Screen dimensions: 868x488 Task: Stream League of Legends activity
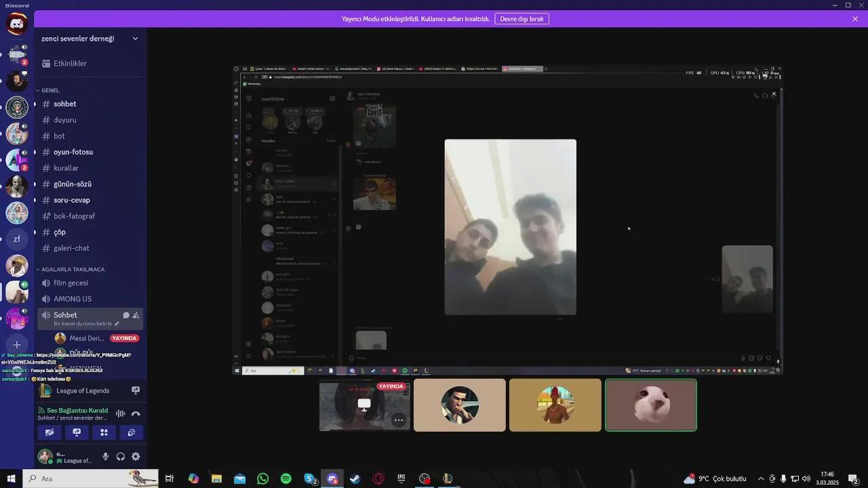click(x=136, y=390)
